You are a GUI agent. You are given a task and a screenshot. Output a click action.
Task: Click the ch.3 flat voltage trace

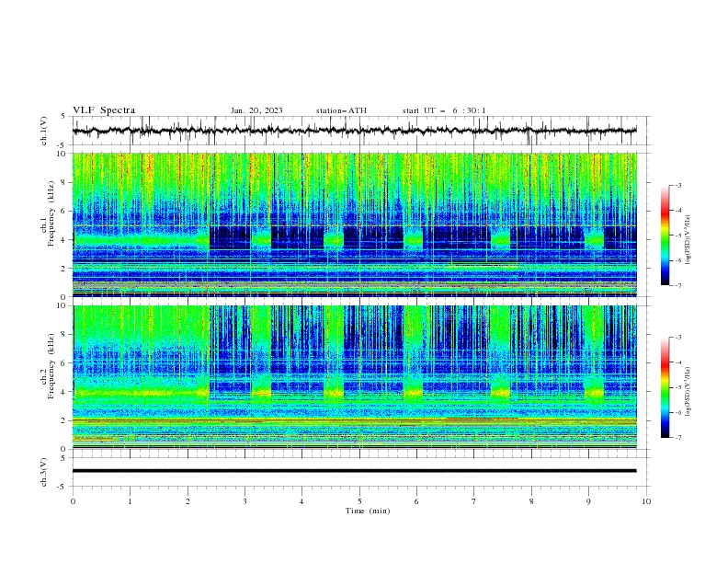click(354, 471)
